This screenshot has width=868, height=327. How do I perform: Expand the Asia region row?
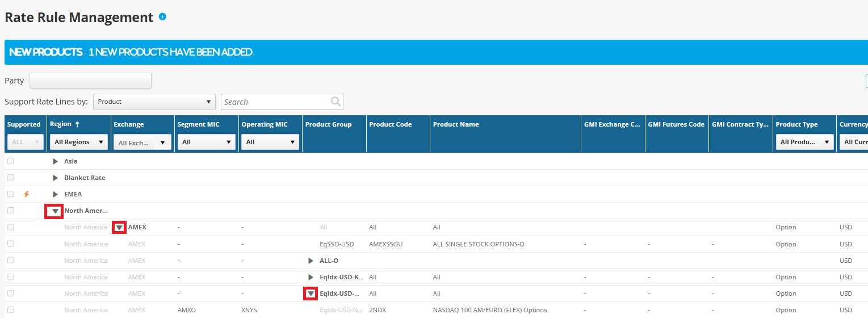(x=55, y=161)
